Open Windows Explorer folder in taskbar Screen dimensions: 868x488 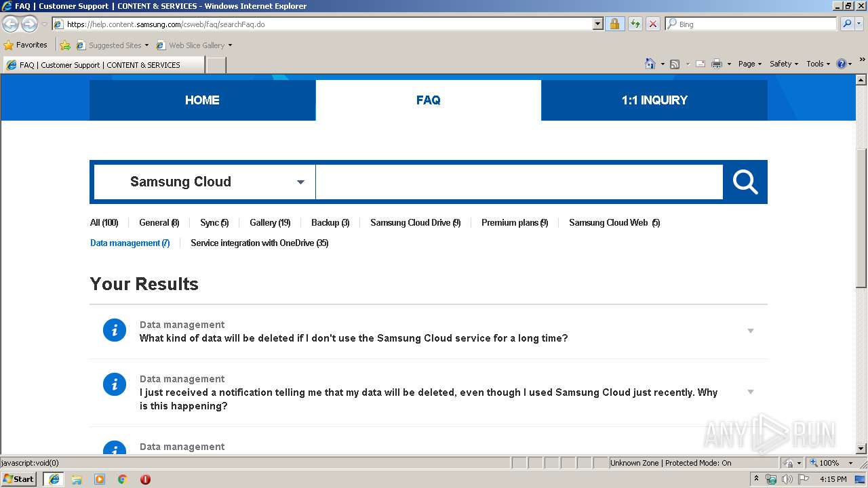click(x=77, y=479)
